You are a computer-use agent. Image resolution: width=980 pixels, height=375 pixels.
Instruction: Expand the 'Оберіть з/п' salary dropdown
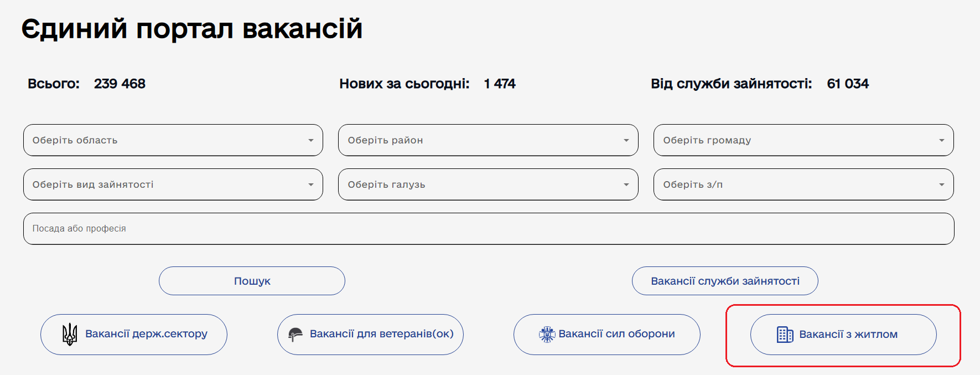(803, 184)
